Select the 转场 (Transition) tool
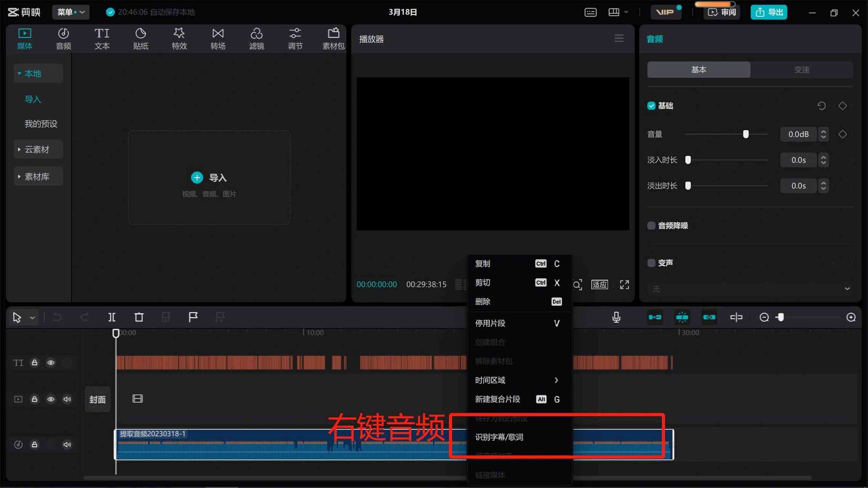 pyautogui.click(x=218, y=38)
